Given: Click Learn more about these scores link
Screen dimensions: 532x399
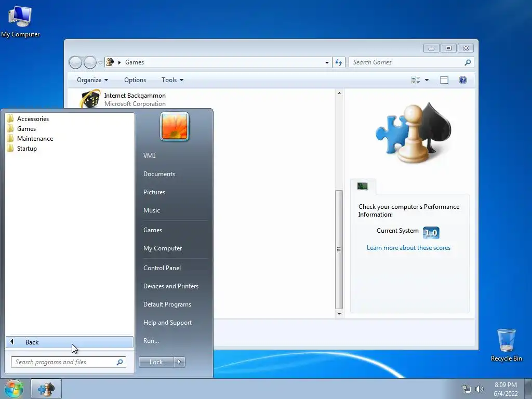Looking at the screenshot, I should point(408,248).
